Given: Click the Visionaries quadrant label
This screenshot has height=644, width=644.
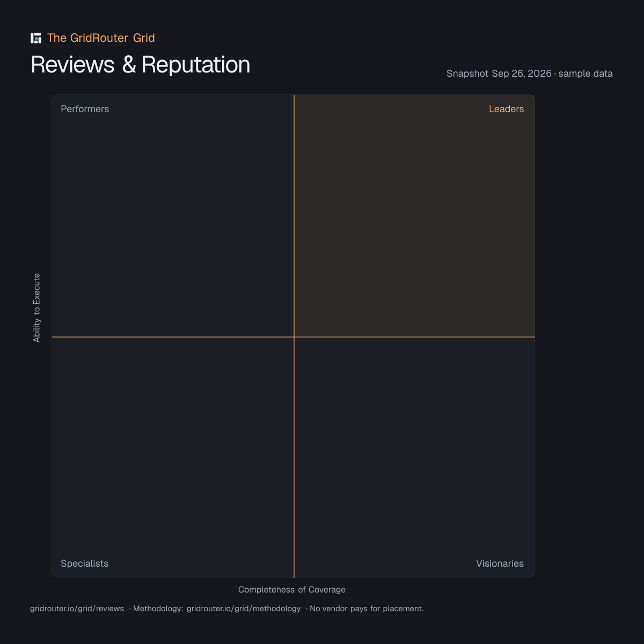Looking at the screenshot, I should tap(500, 563).
